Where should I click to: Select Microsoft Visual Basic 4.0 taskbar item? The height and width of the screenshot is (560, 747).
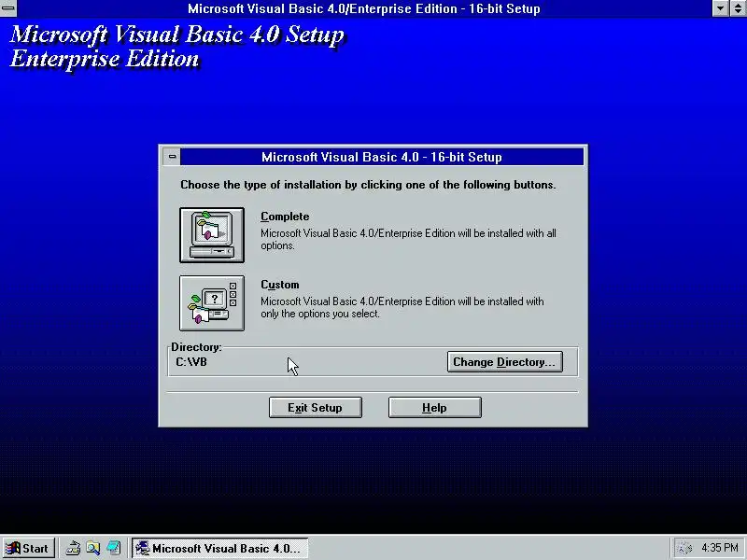[219, 548]
